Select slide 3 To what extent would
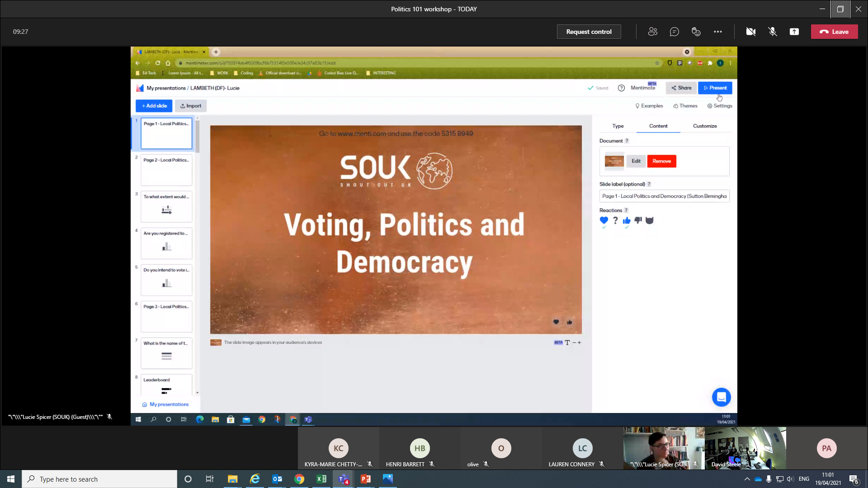This screenshot has width=868, height=488. coord(166,206)
